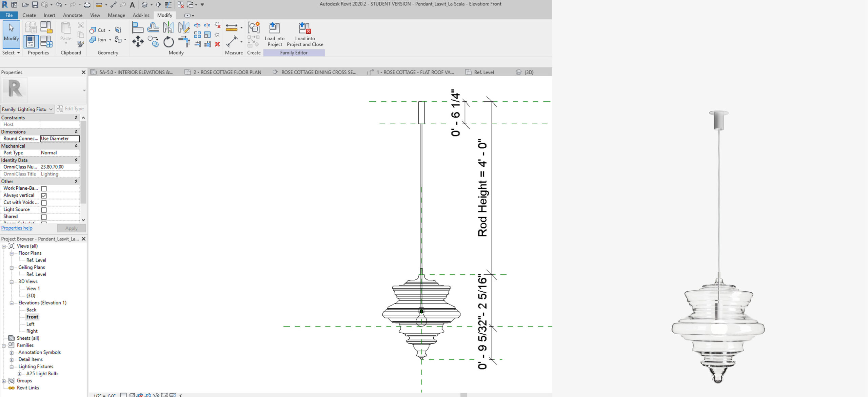Viewport: 868px width, 397px height.
Task: Expand the Annotation Symbols node
Action: coord(12,353)
